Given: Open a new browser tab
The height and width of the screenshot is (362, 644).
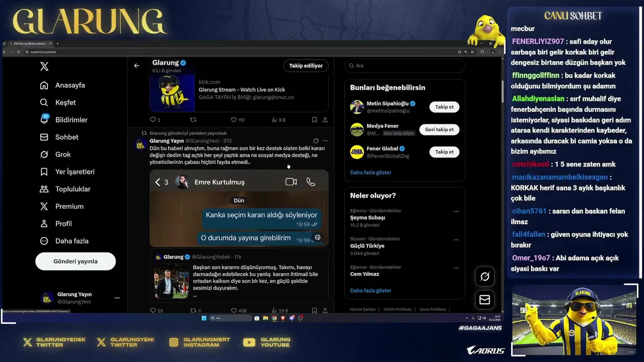Looking at the screenshot, I should tap(57, 44).
